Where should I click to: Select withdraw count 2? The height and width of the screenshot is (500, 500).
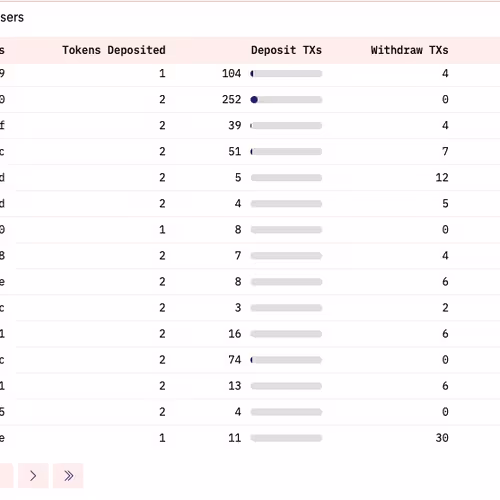pos(445,308)
